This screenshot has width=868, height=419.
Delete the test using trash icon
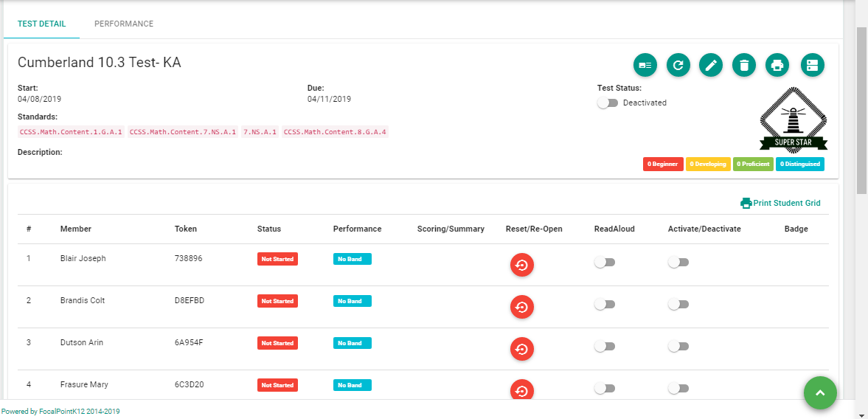pos(744,66)
